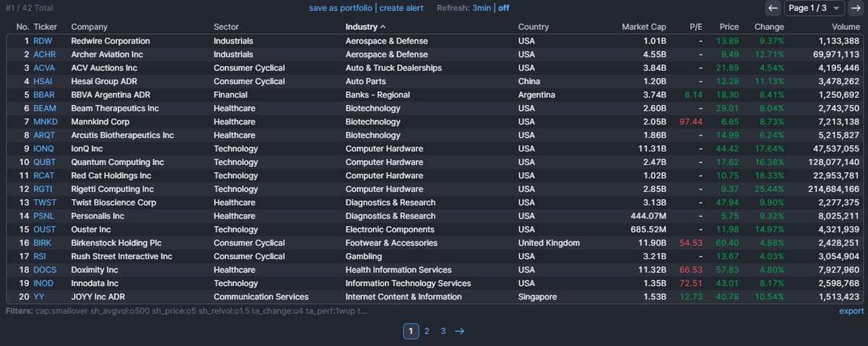Click Singapore country cell
The height and width of the screenshot is (346, 868).
pyautogui.click(x=537, y=297)
